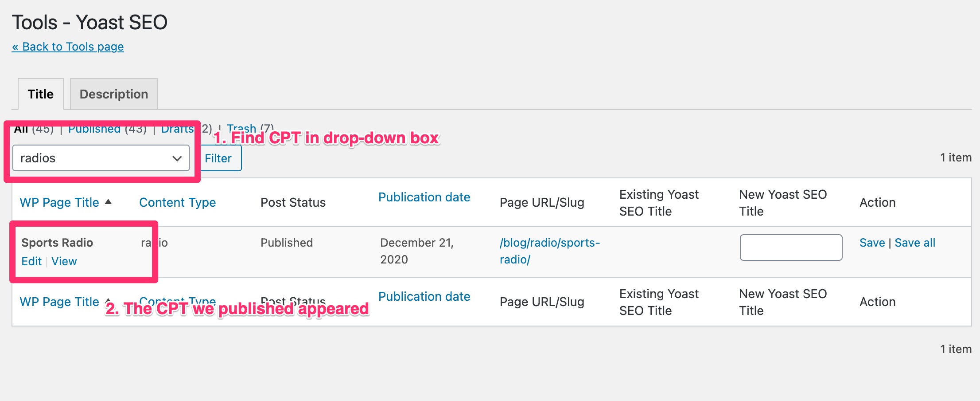
Task: Click Save all in Action column
Action: coord(915,243)
